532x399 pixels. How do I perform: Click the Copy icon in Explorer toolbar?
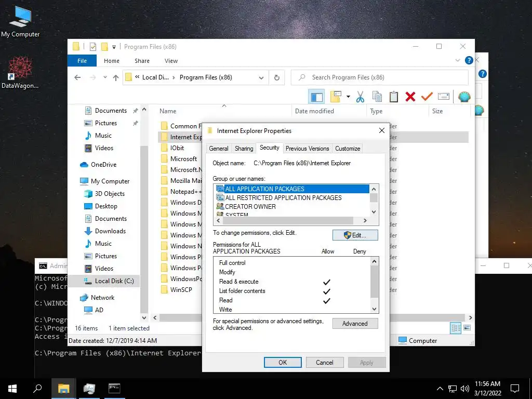[377, 97]
